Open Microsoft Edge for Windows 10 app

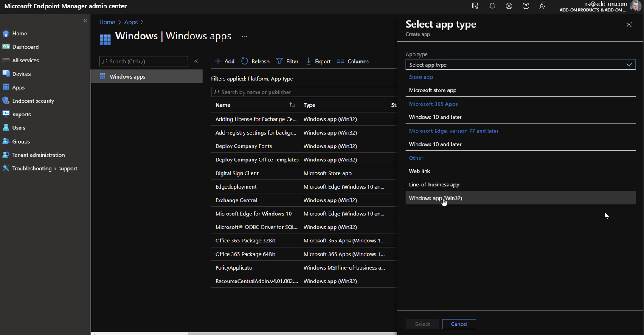(x=253, y=214)
